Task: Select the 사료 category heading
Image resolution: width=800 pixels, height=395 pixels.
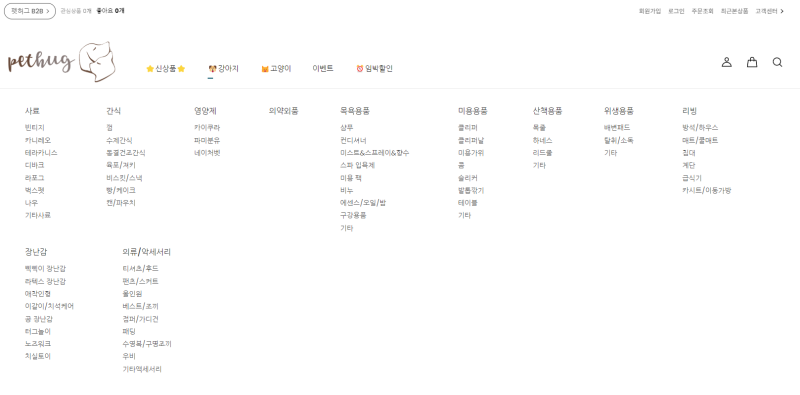Action: (32, 111)
